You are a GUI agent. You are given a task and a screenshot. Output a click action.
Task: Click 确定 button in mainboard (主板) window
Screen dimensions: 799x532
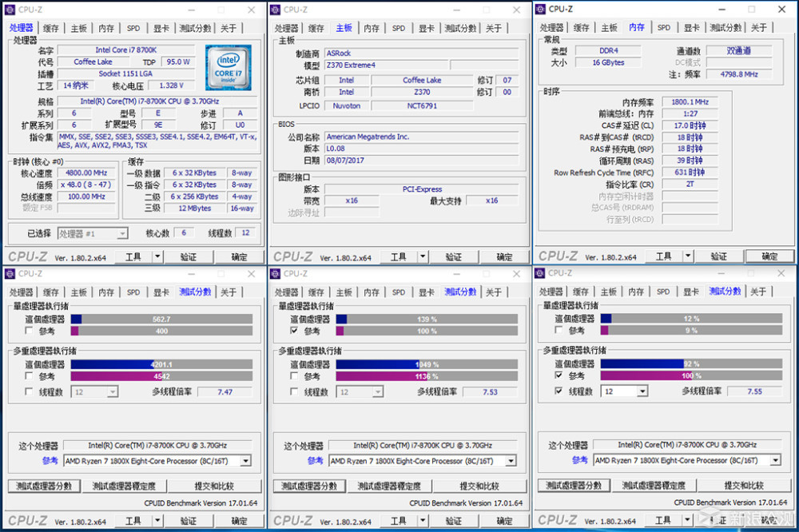tap(504, 257)
